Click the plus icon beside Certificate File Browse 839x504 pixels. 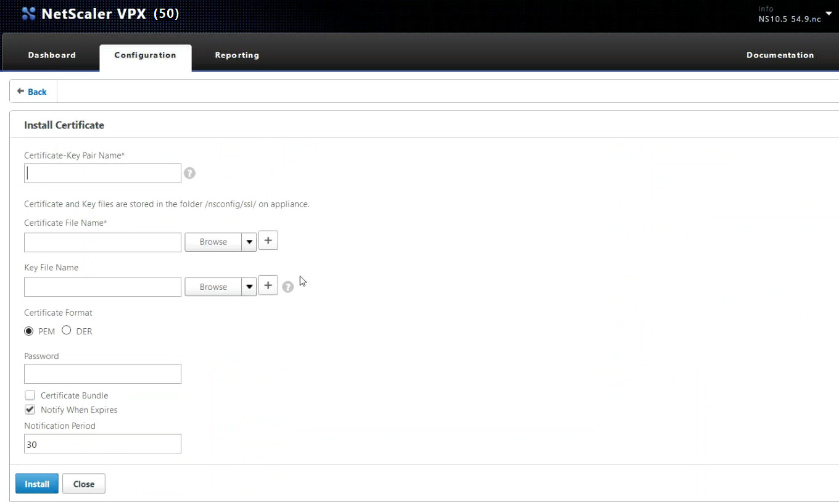[x=268, y=240]
